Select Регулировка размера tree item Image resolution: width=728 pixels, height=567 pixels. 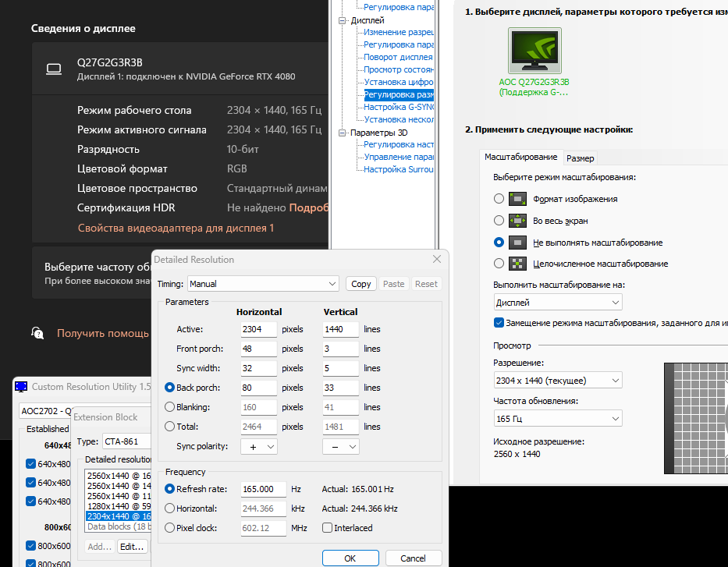(399, 94)
